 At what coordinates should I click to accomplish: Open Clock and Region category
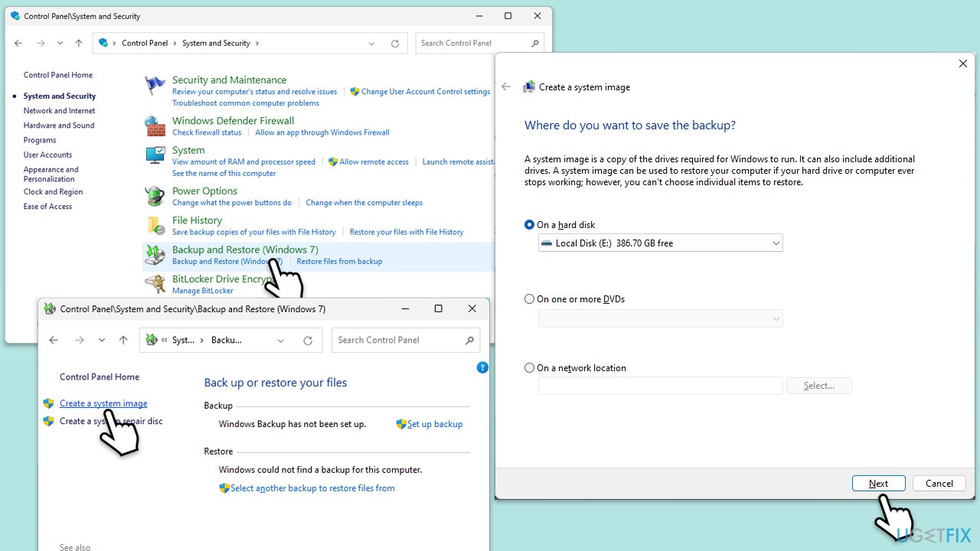pyautogui.click(x=53, y=192)
